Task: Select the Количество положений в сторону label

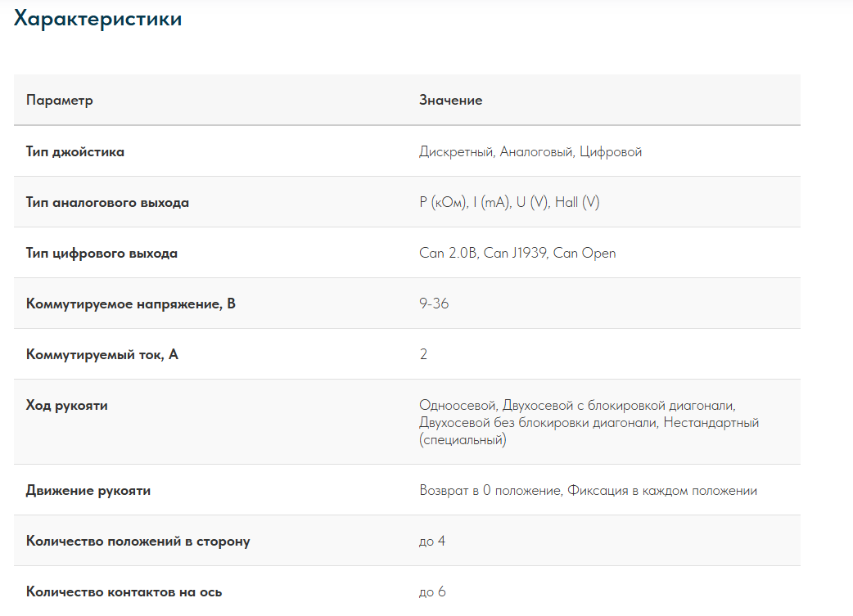Action: click(138, 541)
